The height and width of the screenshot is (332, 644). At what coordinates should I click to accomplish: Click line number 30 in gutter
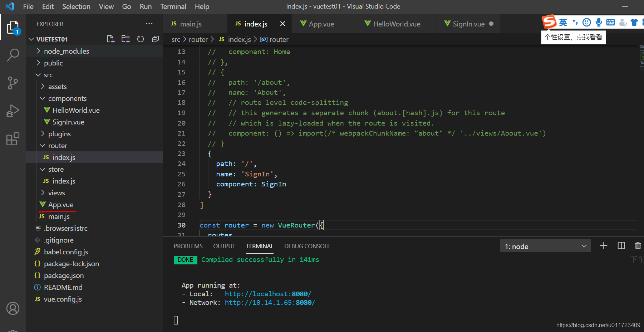tap(181, 225)
